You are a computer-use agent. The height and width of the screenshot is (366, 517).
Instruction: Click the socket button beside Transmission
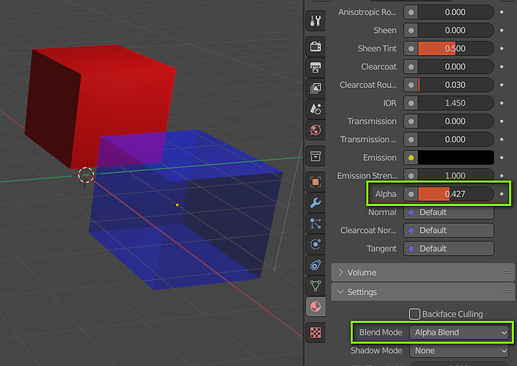(x=411, y=121)
